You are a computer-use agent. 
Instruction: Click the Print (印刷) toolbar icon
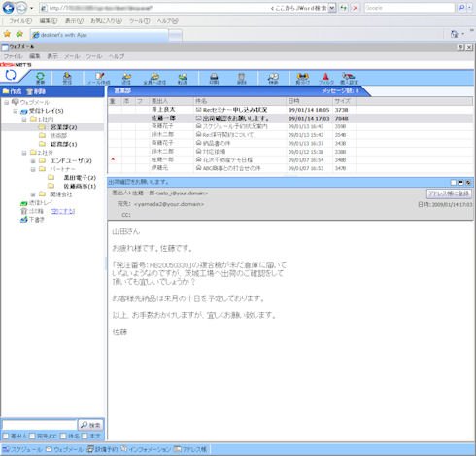(x=214, y=78)
